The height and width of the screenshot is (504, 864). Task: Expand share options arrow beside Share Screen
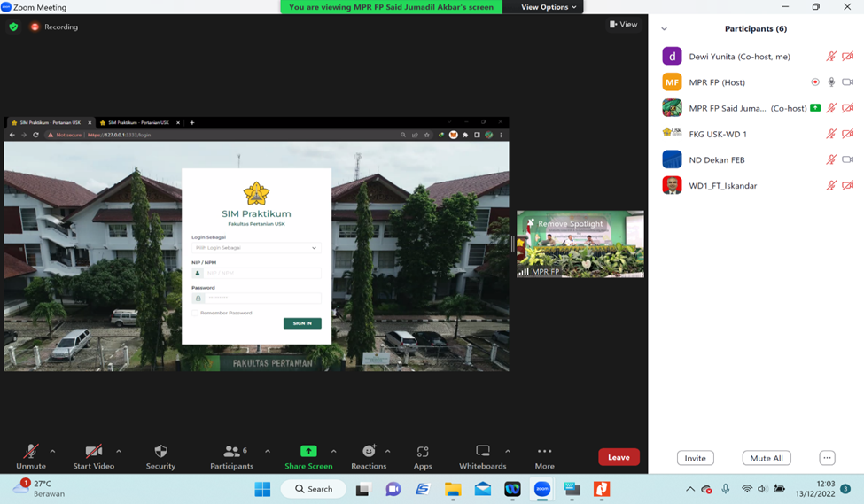(x=333, y=451)
